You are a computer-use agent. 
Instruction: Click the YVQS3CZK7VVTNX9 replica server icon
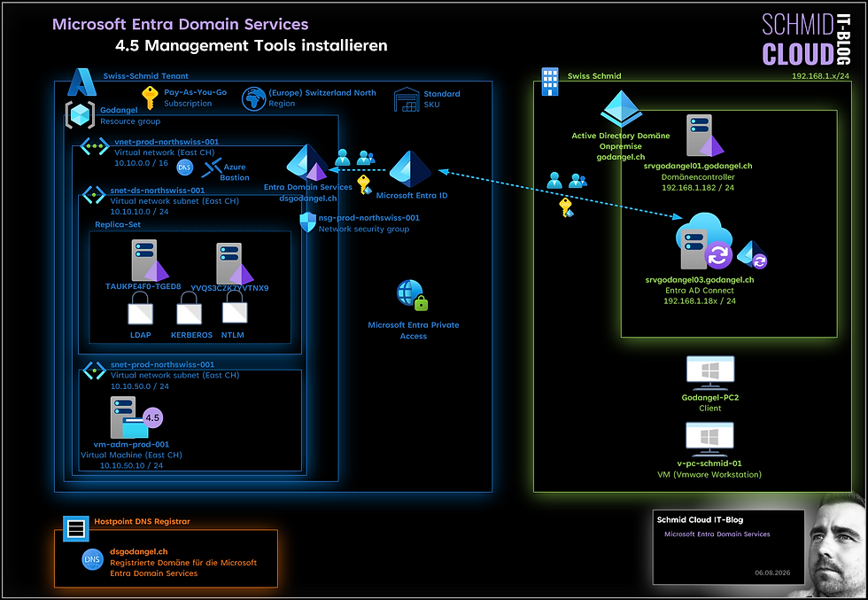coord(234,264)
